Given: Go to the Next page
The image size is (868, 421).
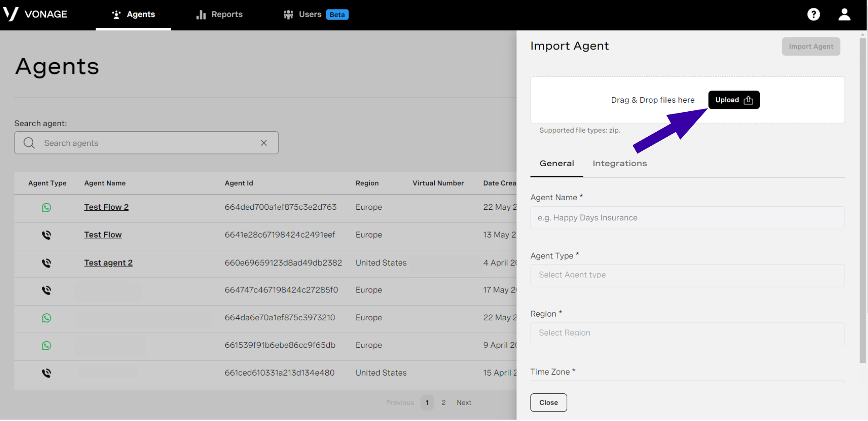Looking at the screenshot, I should (464, 402).
